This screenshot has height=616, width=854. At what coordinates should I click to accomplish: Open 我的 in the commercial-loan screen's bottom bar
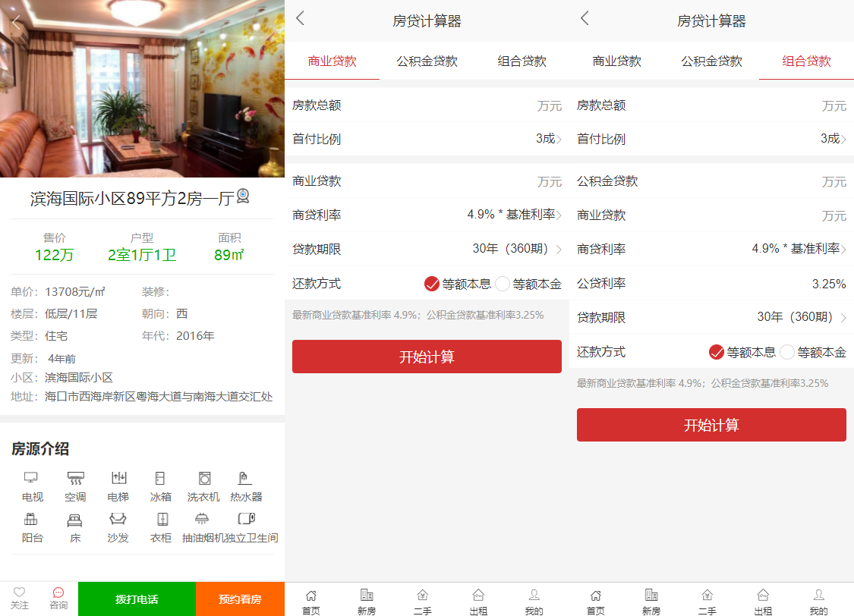click(x=534, y=602)
